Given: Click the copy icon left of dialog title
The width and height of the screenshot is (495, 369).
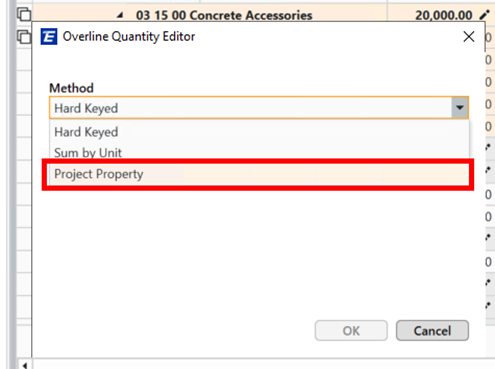Looking at the screenshot, I should pyautogui.click(x=24, y=37).
